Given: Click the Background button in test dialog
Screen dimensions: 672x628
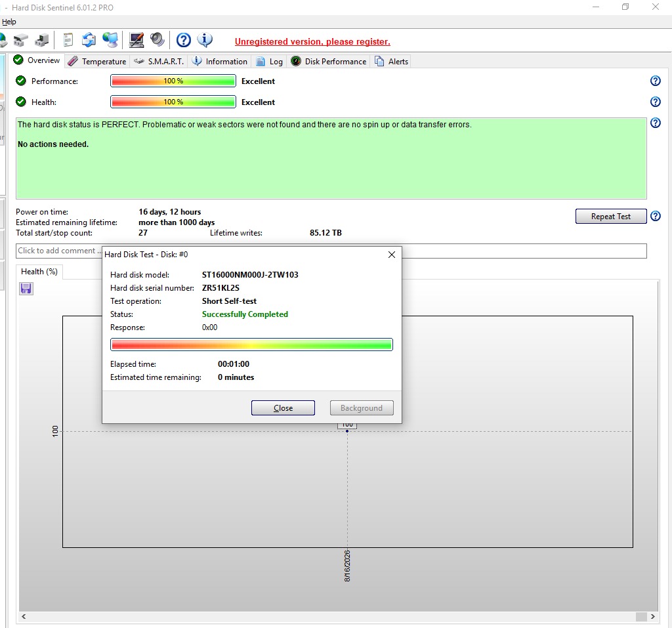Looking at the screenshot, I should click(x=362, y=408).
